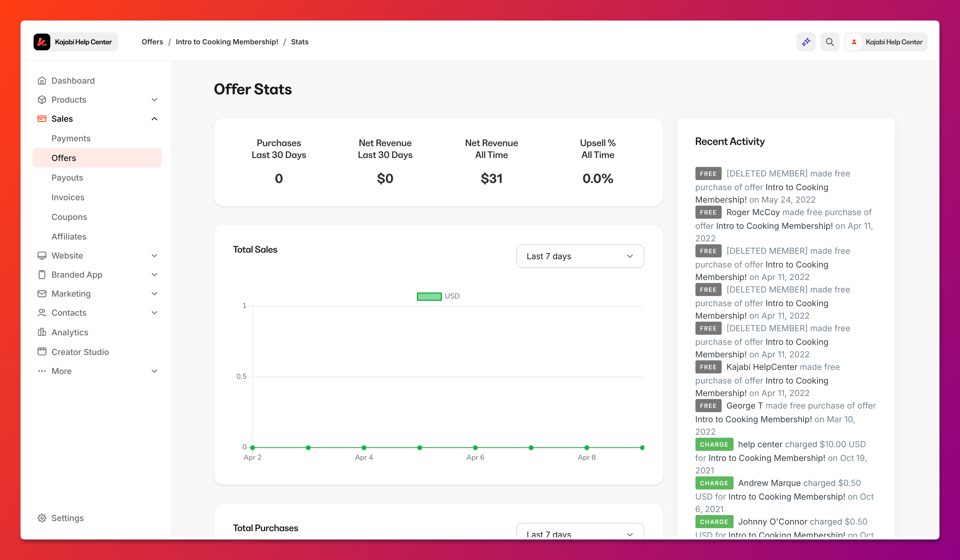960x560 pixels.
Task: Click the Offers breadcrumb link
Action: (x=152, y=42)
